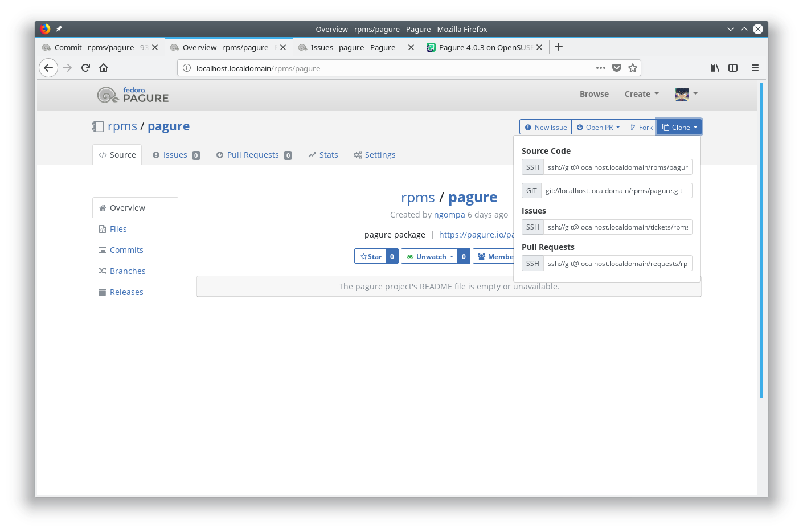
Task: Open Branches in the left sidebar
Action: (x=136, y=271)
